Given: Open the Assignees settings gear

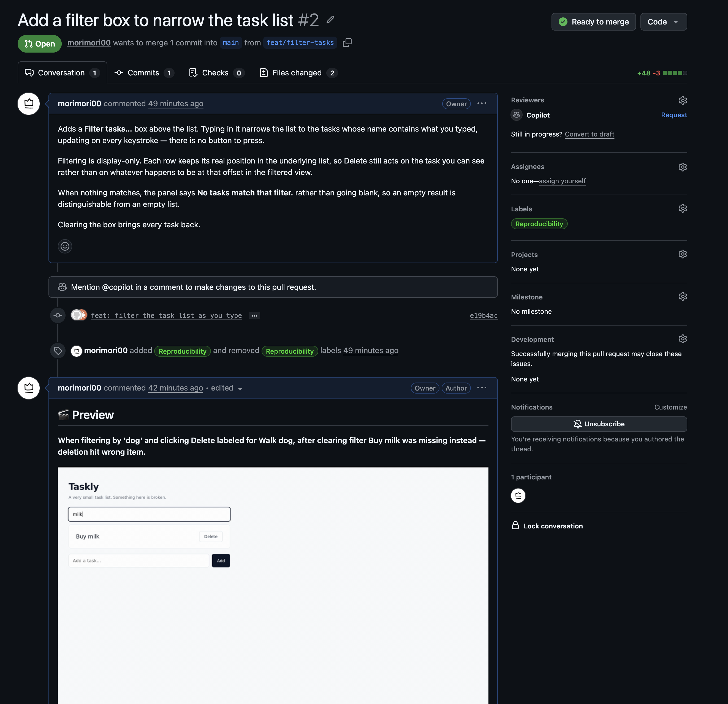Looking at the screenshot, I should [682, 167].
